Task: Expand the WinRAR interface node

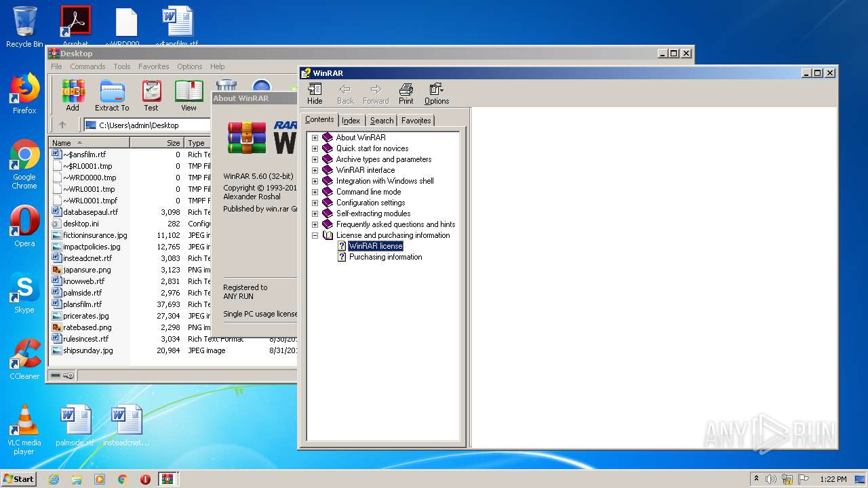Action: [315, 170]
